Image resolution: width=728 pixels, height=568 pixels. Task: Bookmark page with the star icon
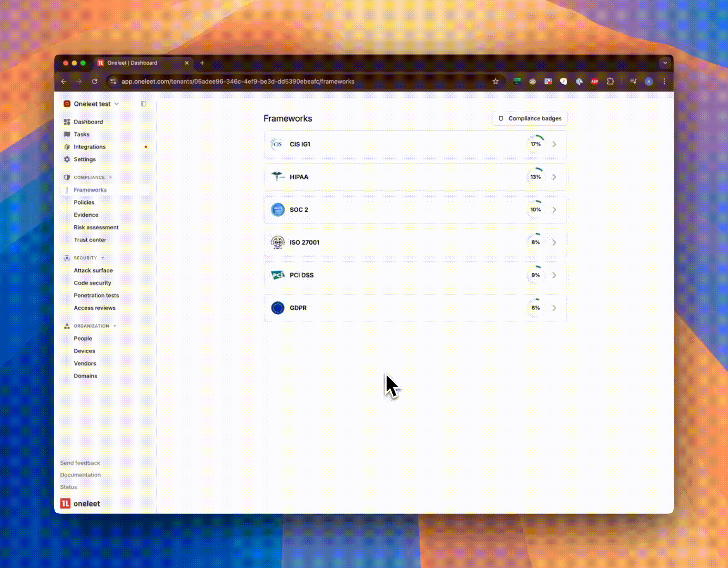click(x=495, y=82)
